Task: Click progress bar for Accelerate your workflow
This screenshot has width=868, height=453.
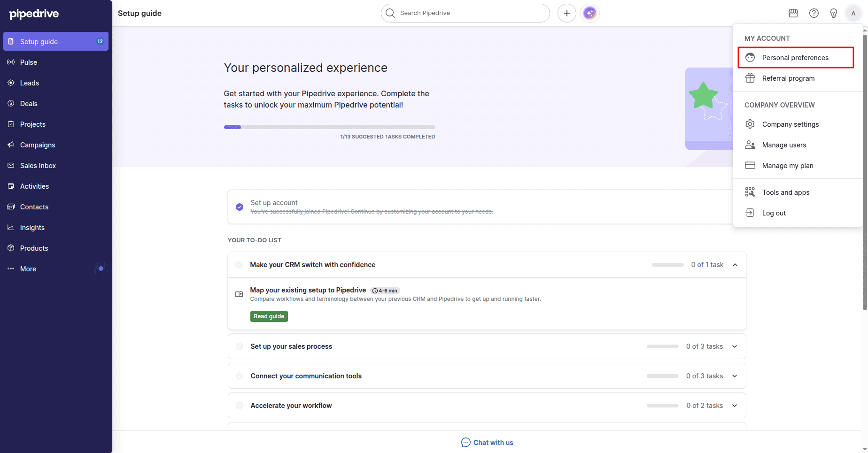Action: pyautogui.click(x=663, y=406)
